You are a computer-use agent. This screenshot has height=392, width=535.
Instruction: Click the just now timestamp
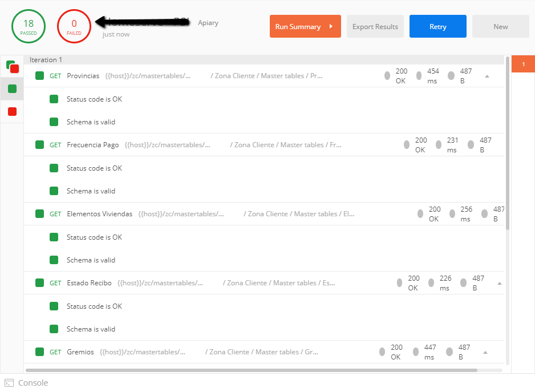coord(116,34)
